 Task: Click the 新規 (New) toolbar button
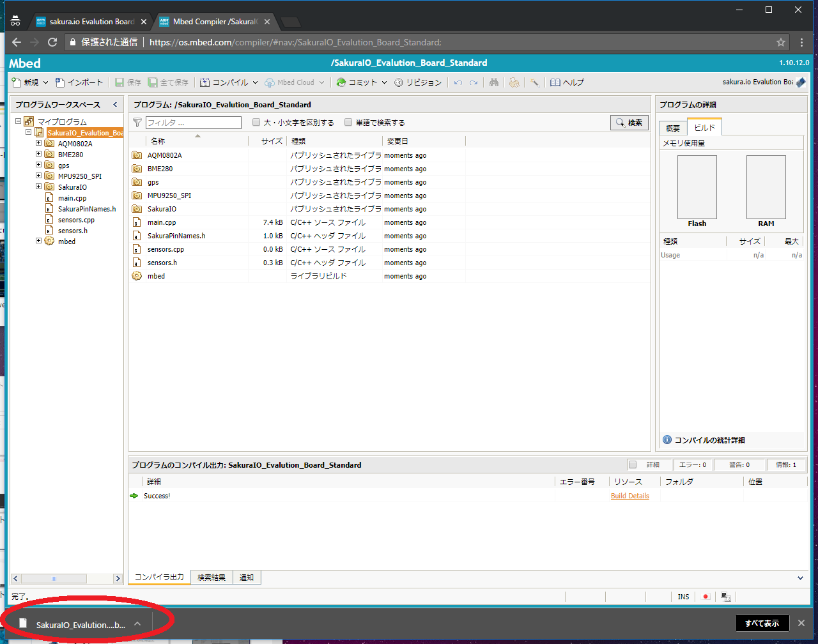coord(26,82)
